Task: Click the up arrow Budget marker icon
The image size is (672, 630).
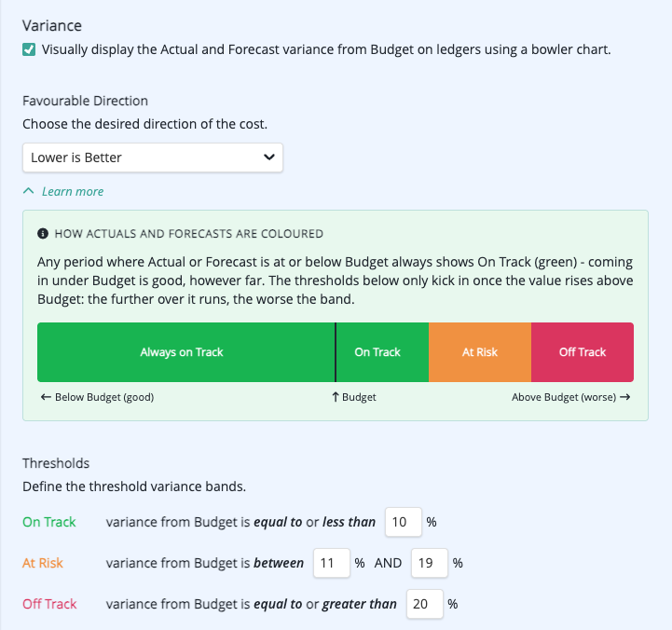Action: point(336,397)
